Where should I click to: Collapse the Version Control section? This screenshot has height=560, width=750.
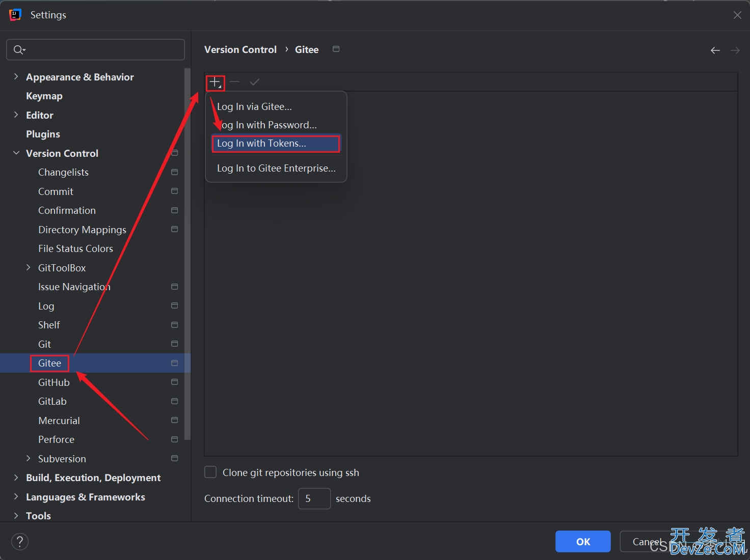click(x=16, y=153)
